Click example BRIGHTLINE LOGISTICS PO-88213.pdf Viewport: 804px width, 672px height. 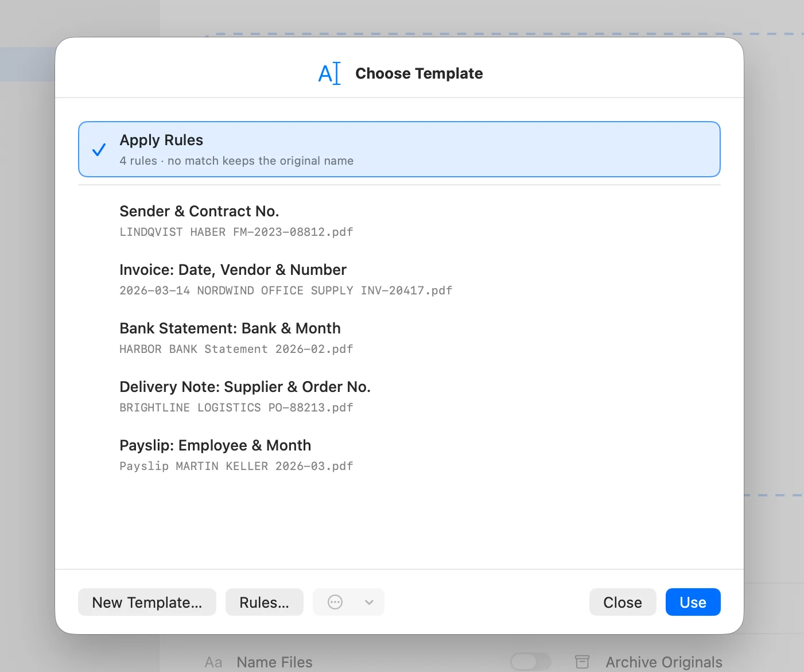pyautogui.click(x=236, y=407)
